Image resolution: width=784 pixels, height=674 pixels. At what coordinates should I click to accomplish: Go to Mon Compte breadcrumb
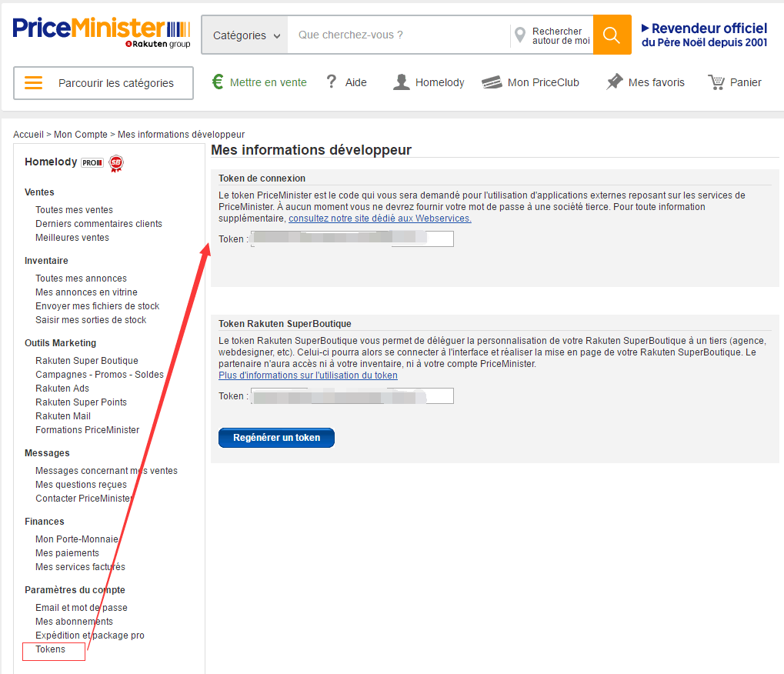click(81, 135)
